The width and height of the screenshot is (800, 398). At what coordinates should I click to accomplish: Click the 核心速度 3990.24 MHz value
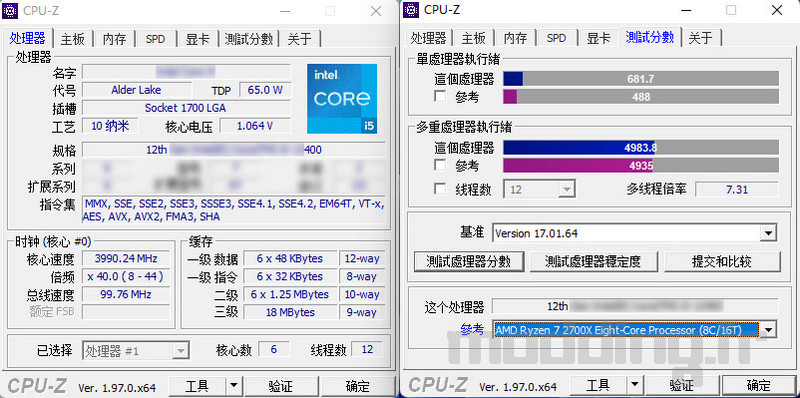126,258
